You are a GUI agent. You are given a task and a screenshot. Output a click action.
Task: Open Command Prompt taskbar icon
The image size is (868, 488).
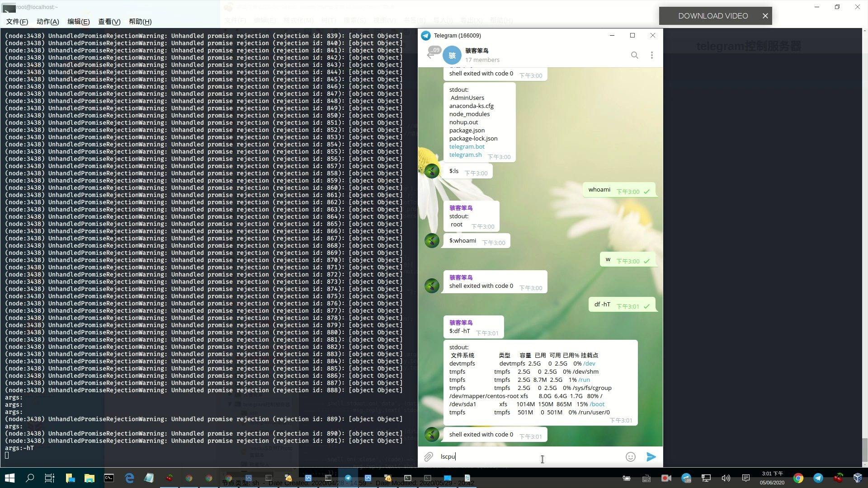(x=109, y=478)
